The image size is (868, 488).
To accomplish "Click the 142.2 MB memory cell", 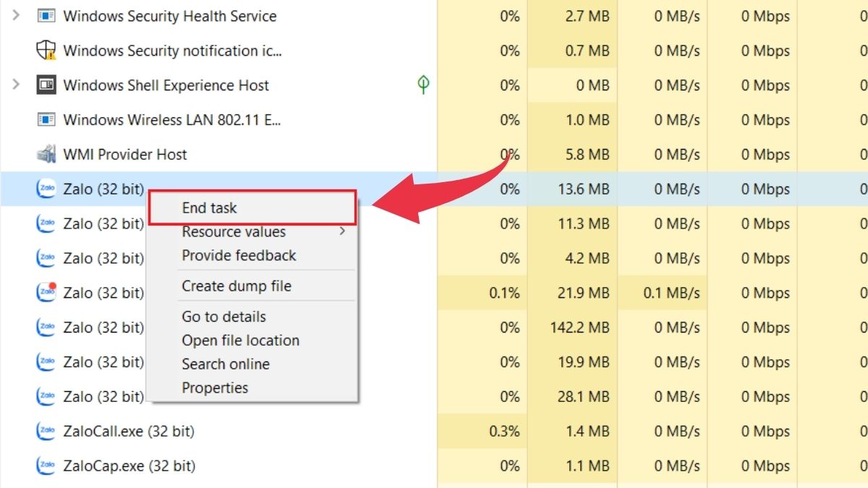I will coord(572,328).
